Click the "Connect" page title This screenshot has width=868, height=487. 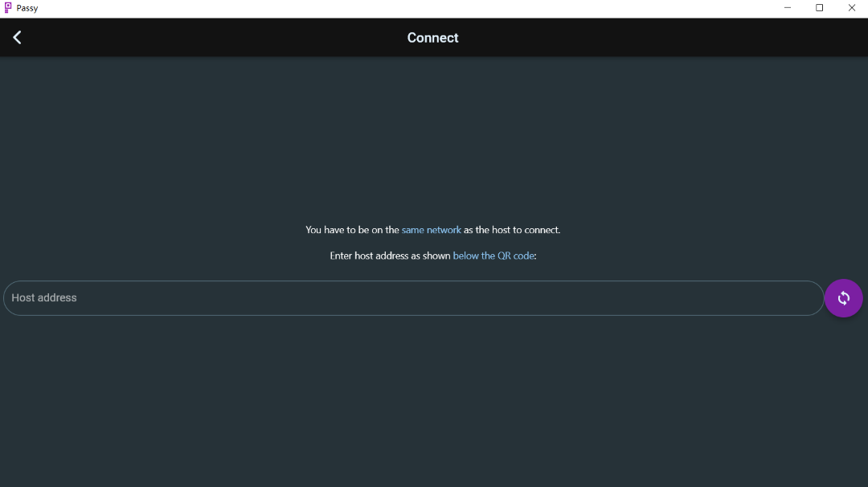[432, 38]
